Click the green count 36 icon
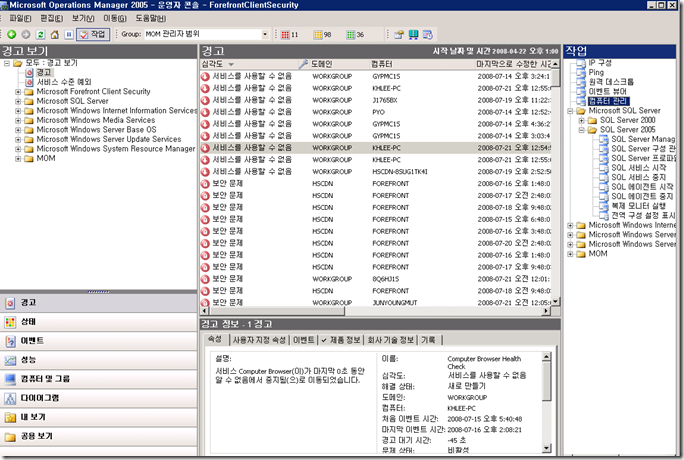 pos(351,34)
